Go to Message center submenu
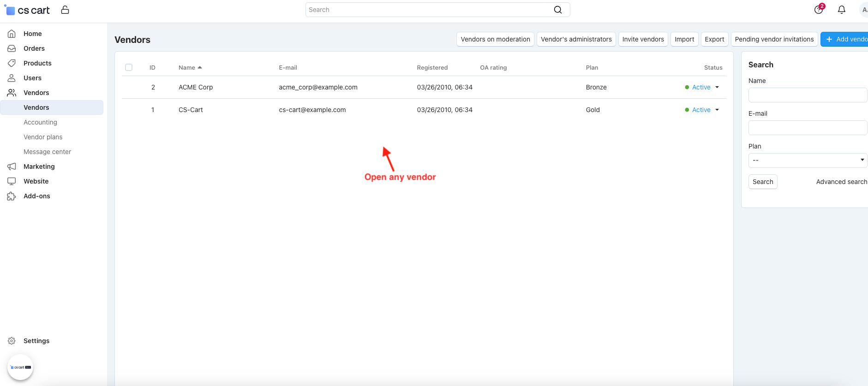The width and height of the screenshot is (868, 386). (47, 152)
